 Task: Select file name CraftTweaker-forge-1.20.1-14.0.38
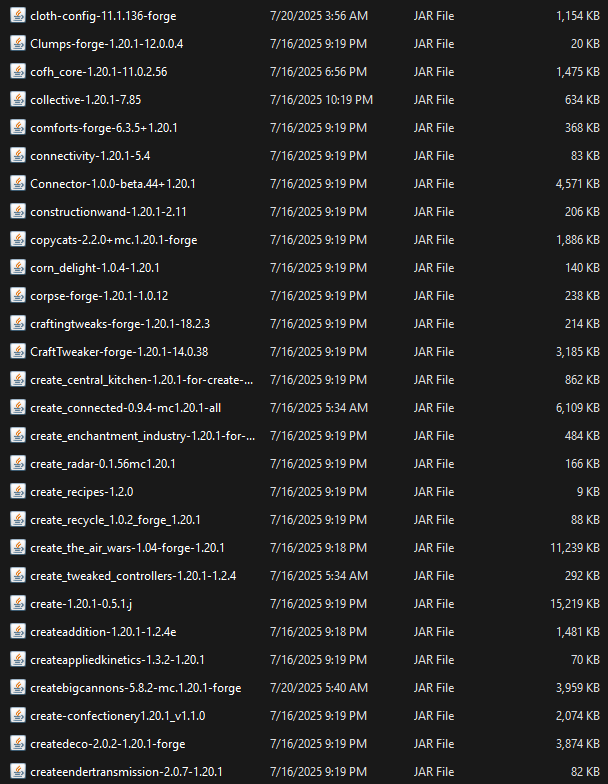119,352
